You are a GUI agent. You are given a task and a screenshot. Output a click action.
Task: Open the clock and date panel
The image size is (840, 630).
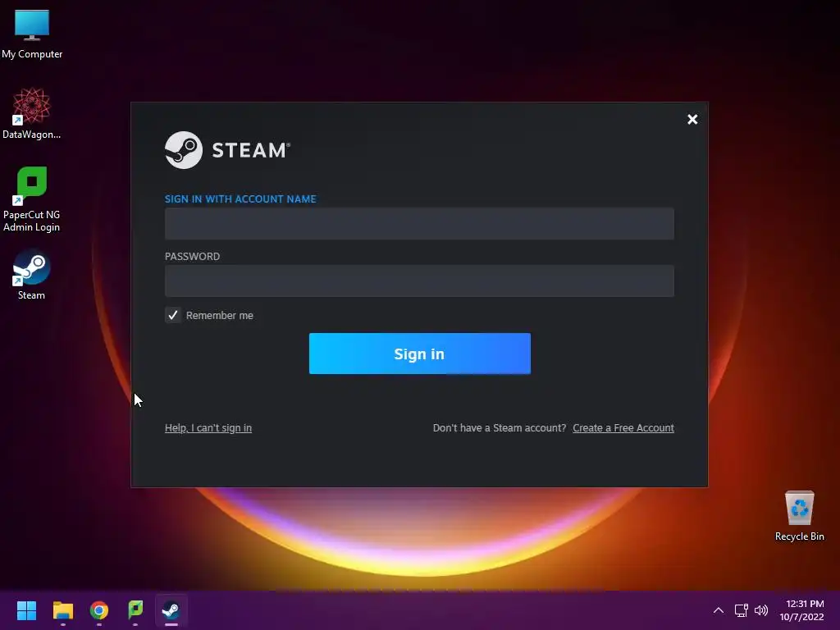point(802,610)
